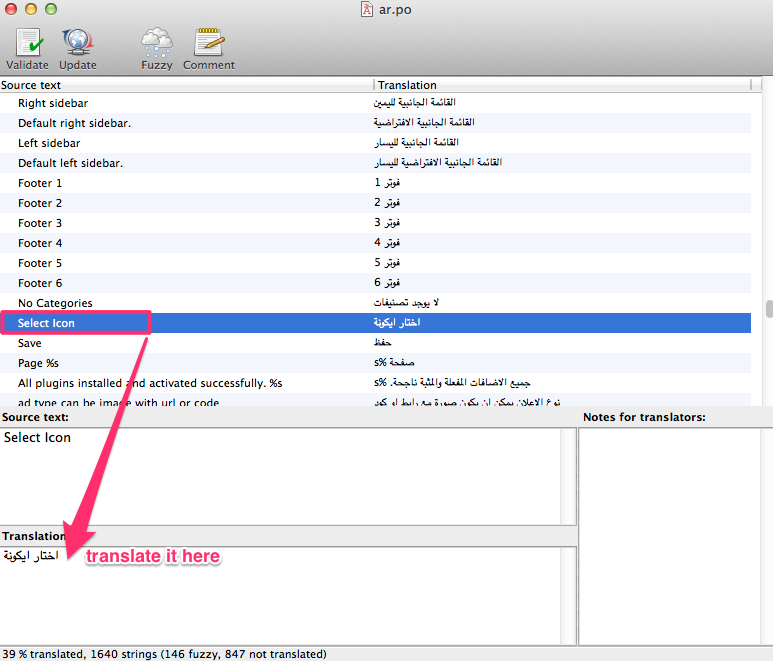
Task: Choose the 'Footer 1' string entry
Action: click(40, 183)
